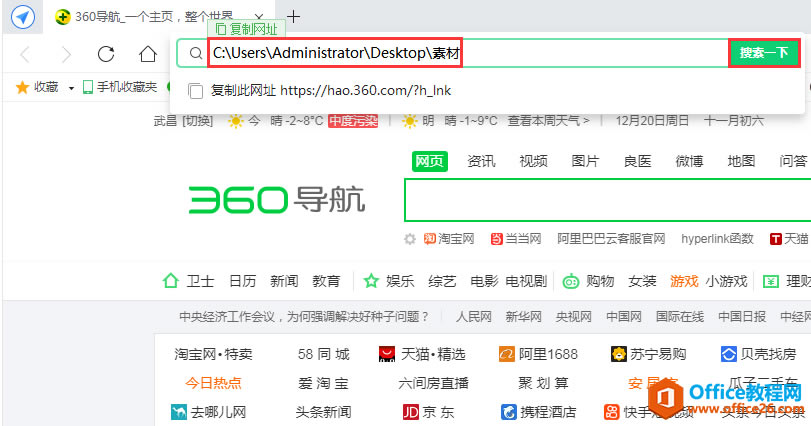The image size is (811, 426).
Task: Open the orange 游戏 link
Action: (x=684, y=281)
